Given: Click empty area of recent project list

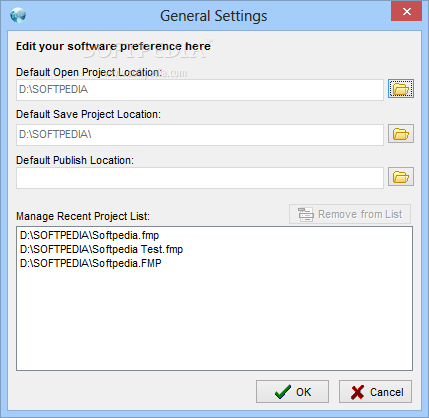Looking at the screenshot, I should [x=214, y=320].
